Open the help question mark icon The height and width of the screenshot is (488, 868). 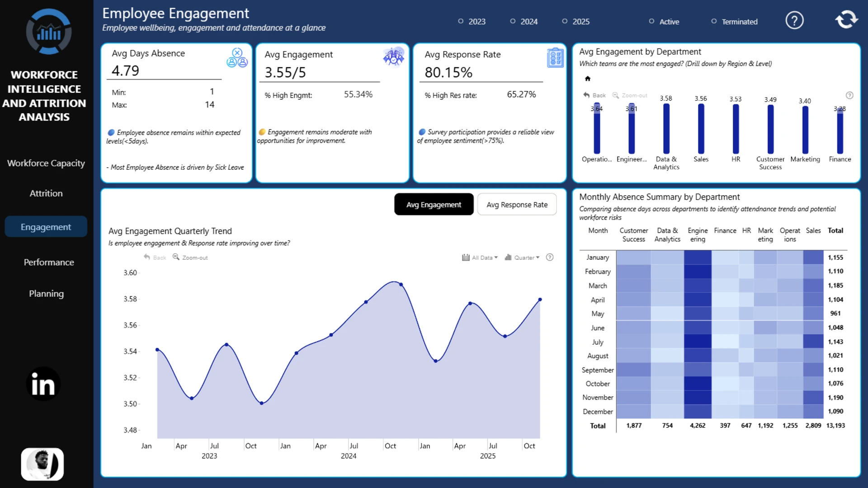(794, 20)
